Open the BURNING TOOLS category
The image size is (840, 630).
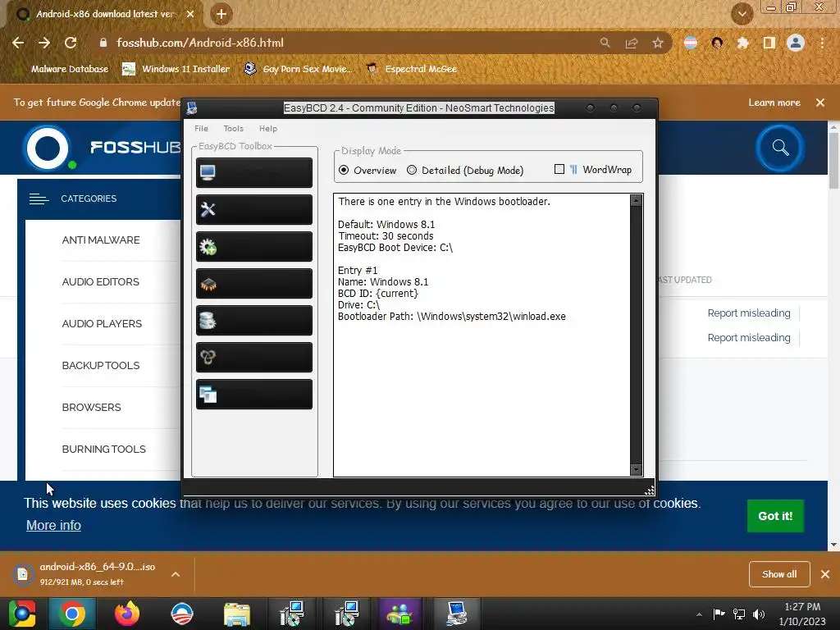pos(104,449)
